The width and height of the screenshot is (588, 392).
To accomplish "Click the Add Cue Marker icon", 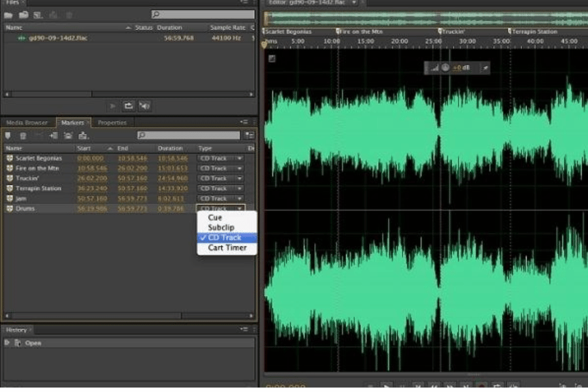I will [8, 135].
